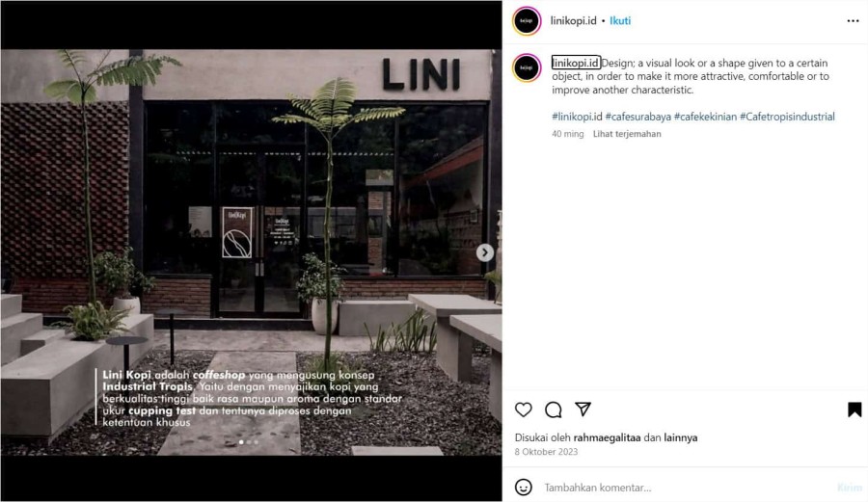Image resolution: width=868 pixels, height=502 pixels.
Task: Open the #cafesurabaya hashtag
Action: 637,117
